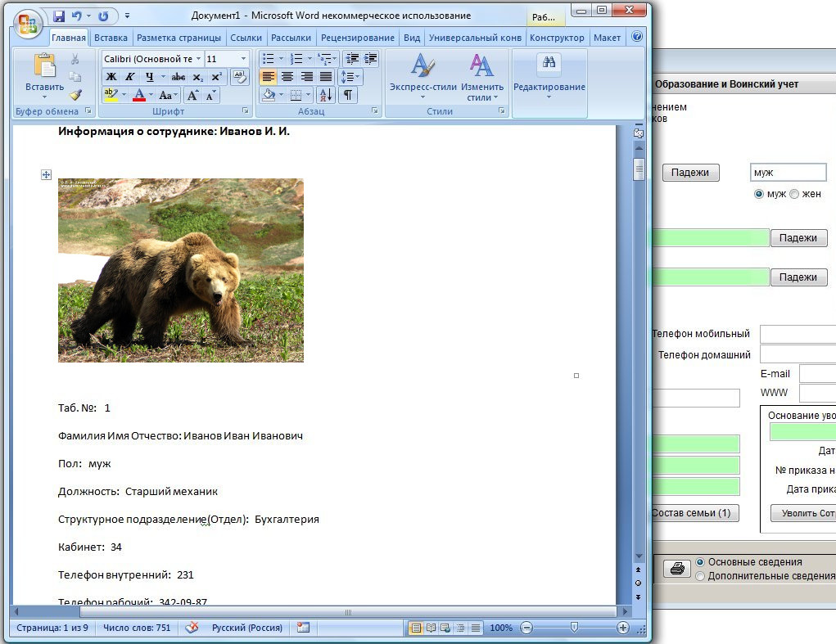Open the Calibri font name dropdown
The width and height of the screenshot is (836, 644).
pyautogui.click(x=198, y=59)
